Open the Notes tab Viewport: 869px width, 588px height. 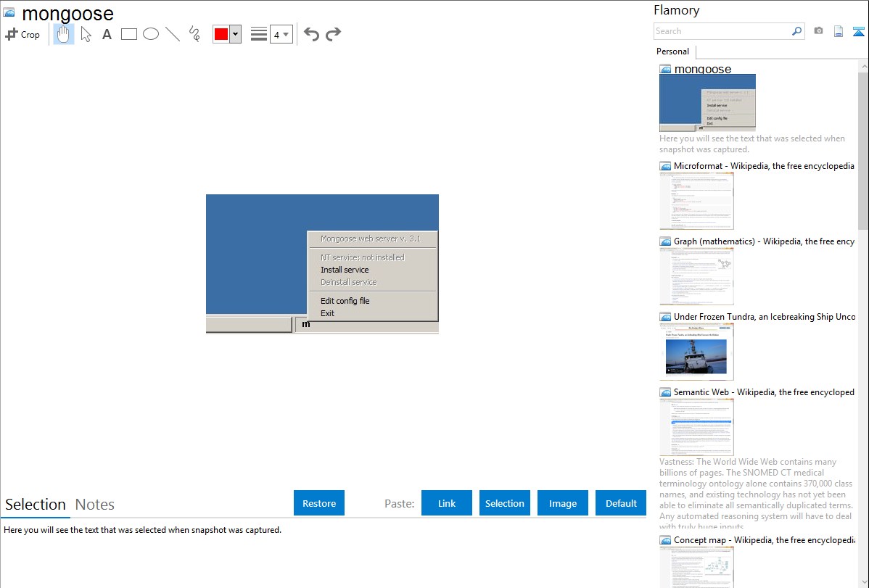point(95,505)
